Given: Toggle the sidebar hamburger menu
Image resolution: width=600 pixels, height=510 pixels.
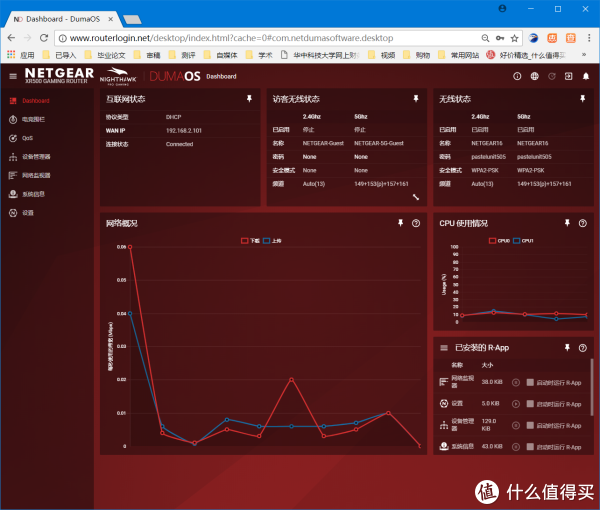Looking at the screenshot, I should click(13, 76).
